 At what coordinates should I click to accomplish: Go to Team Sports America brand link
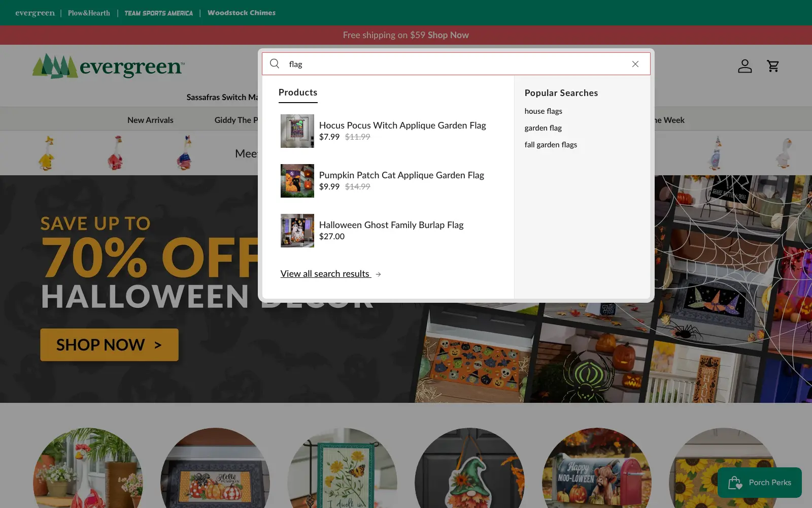(158, 13)
